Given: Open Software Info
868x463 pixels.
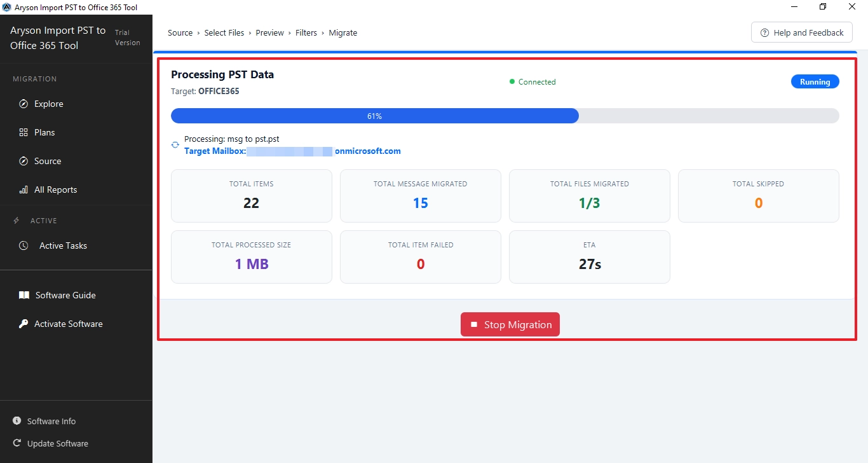Looking at the screenshot, I should pyautogui.click(x=51, y=421).
